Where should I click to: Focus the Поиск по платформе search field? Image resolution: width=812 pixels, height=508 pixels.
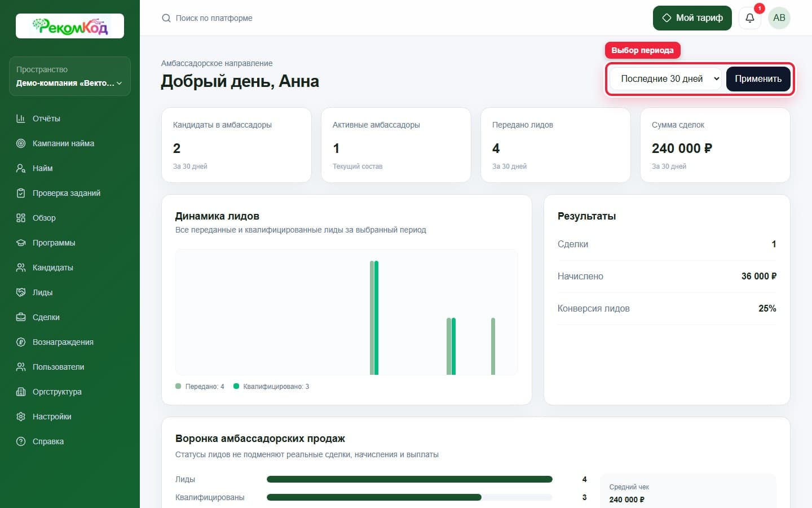[214, 18]
